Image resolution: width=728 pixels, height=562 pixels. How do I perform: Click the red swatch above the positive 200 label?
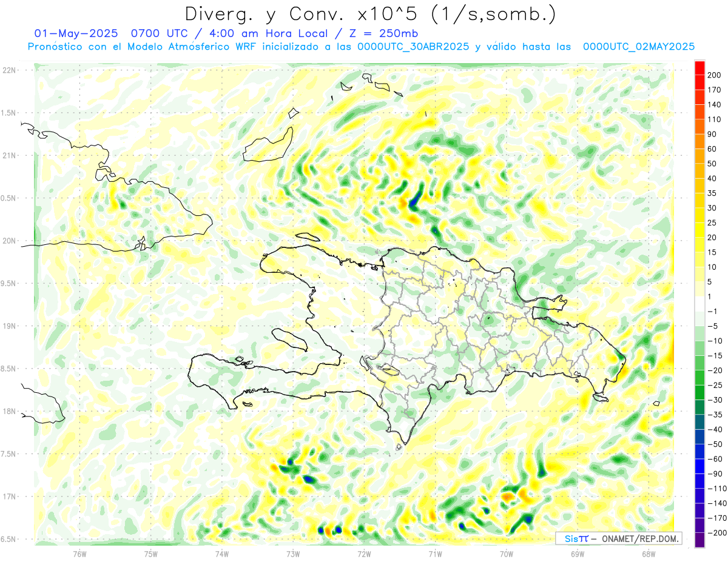(700, 67)
